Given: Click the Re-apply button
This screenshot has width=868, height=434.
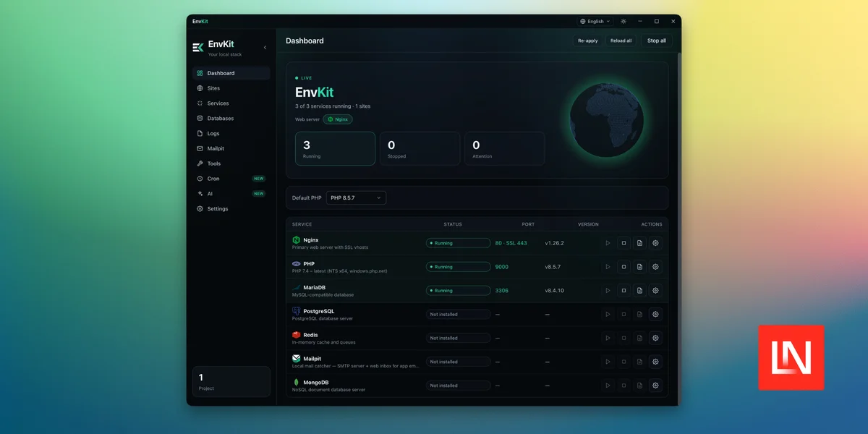Looking at the screenshot, I should click(x=587, y=41).
